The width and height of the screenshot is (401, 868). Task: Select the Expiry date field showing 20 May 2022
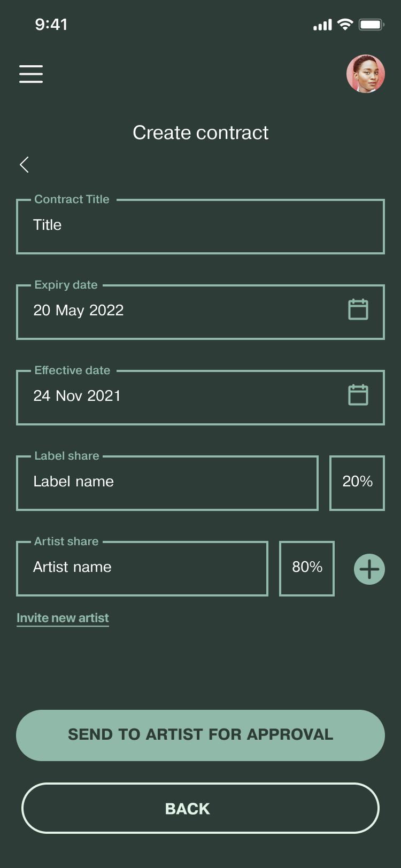[176, 311]
